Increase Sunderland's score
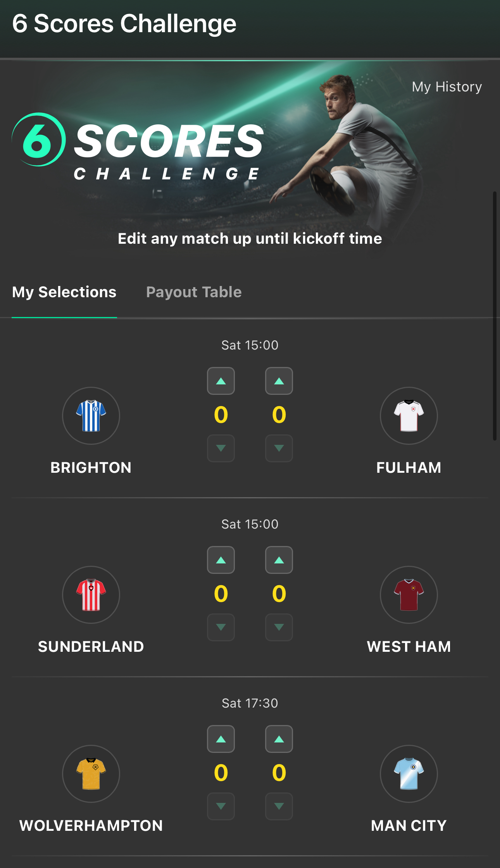The height and width of the screenshot is (868, 500). (x=221, y=560)
